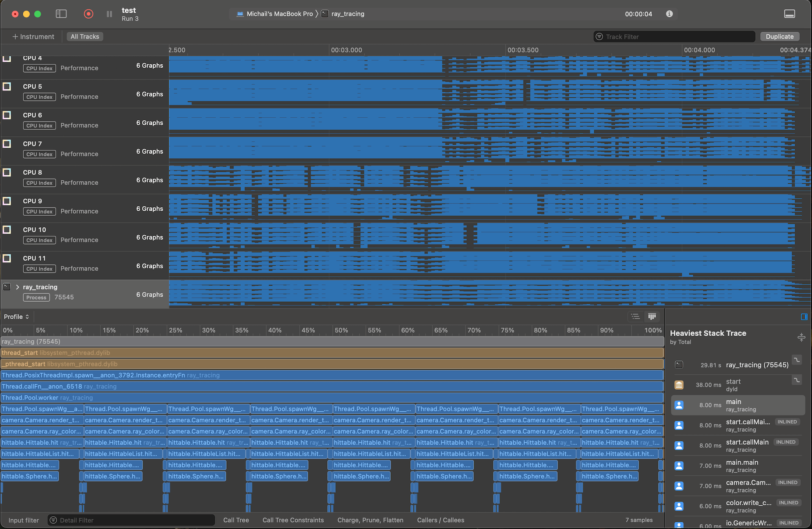Start recording with the red record button
This screenshot has width=812, height=529.
[88, 14]
